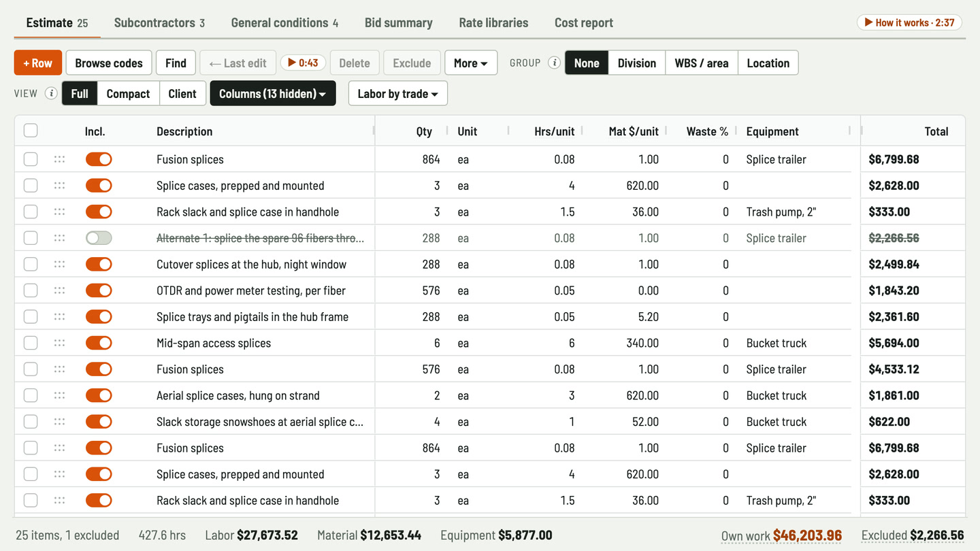The height and width of the screenshot is (551, 980).
Task: Open the More dropdown menu
Action: (x=471, y=63)
